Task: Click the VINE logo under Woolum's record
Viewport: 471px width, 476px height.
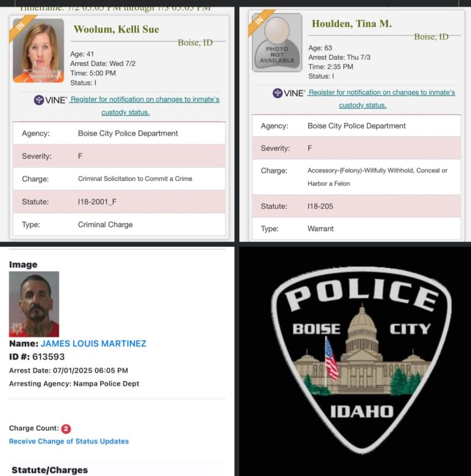Action: tap(50, 100)
